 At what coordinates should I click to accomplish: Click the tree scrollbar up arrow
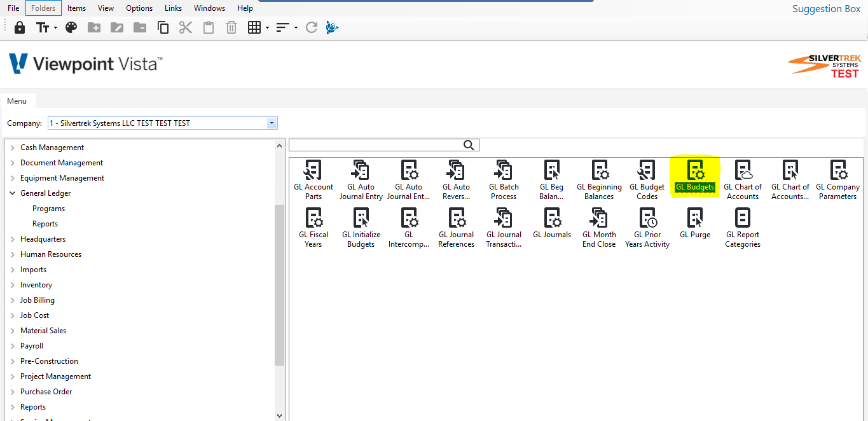point(280,146)
